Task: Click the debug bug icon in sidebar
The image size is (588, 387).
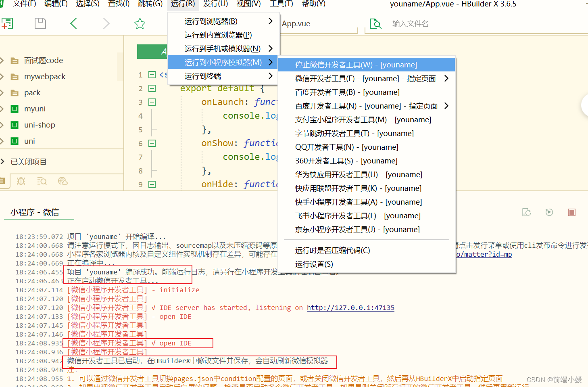Action: (21, 181)
